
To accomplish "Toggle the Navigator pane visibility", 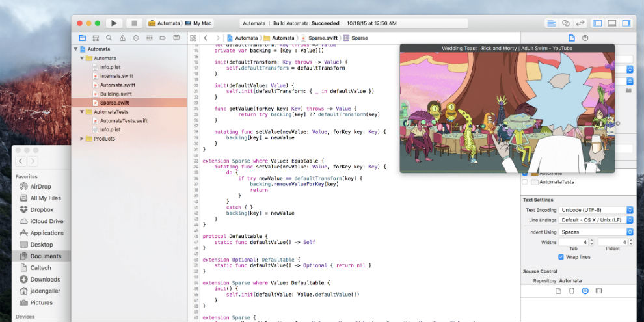I will [x=598, y=23].
